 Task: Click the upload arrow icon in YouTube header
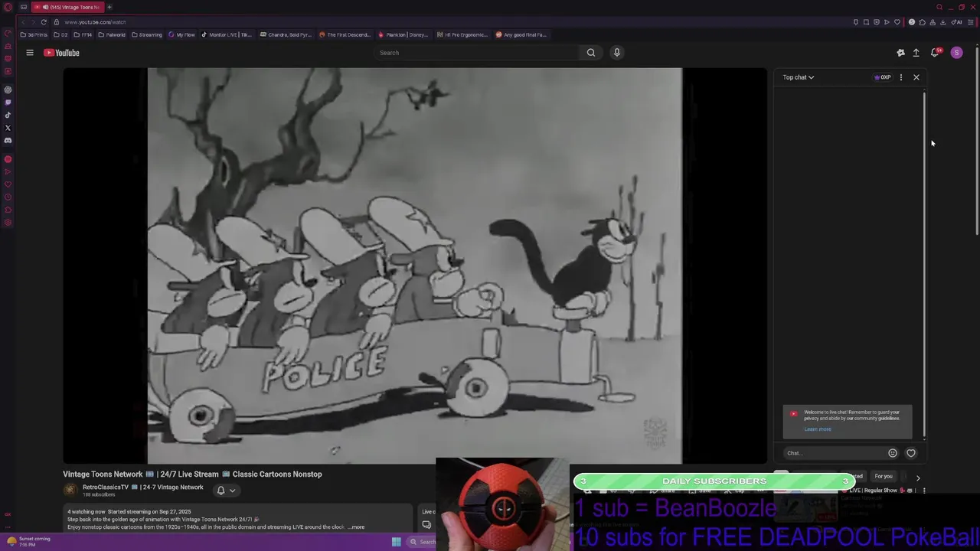point(916,53)
